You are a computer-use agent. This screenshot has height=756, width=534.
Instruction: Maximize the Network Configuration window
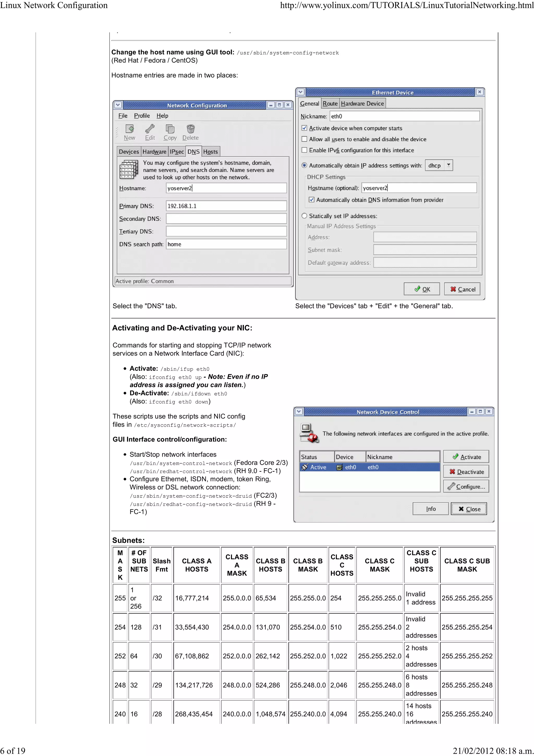click(279, 105)
